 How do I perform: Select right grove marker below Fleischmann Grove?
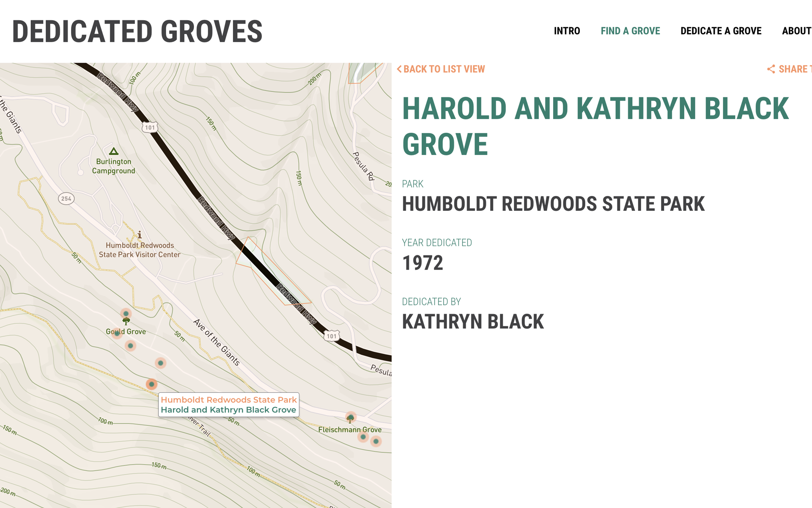[376, 442]
